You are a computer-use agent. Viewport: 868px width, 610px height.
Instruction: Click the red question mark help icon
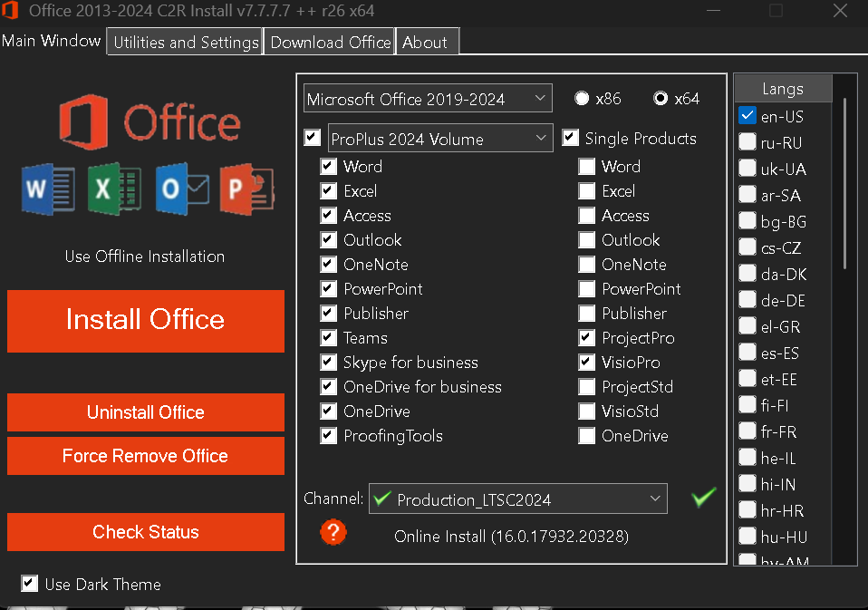click(x=333, y=533)
